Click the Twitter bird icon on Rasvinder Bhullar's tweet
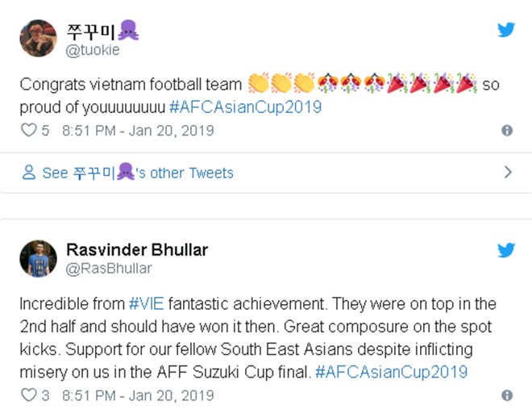This screenshot has height=413, width=532. (x=505, y=249)
